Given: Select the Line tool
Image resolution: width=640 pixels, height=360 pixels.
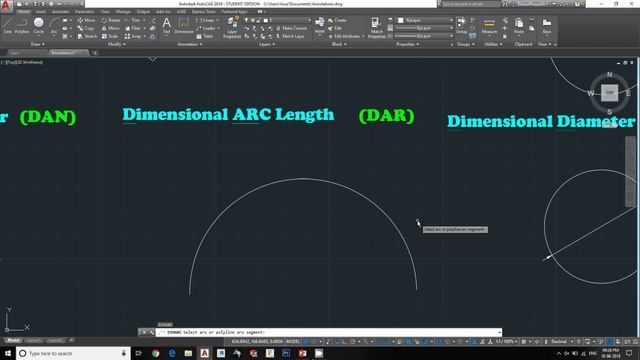Looking at the screenshot, I should (x=7, y=25).
